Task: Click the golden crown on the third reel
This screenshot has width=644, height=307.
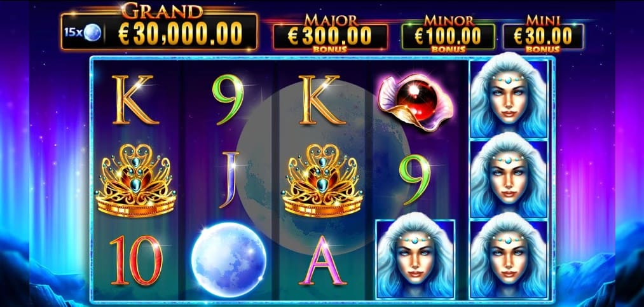Action: [322, 180]
